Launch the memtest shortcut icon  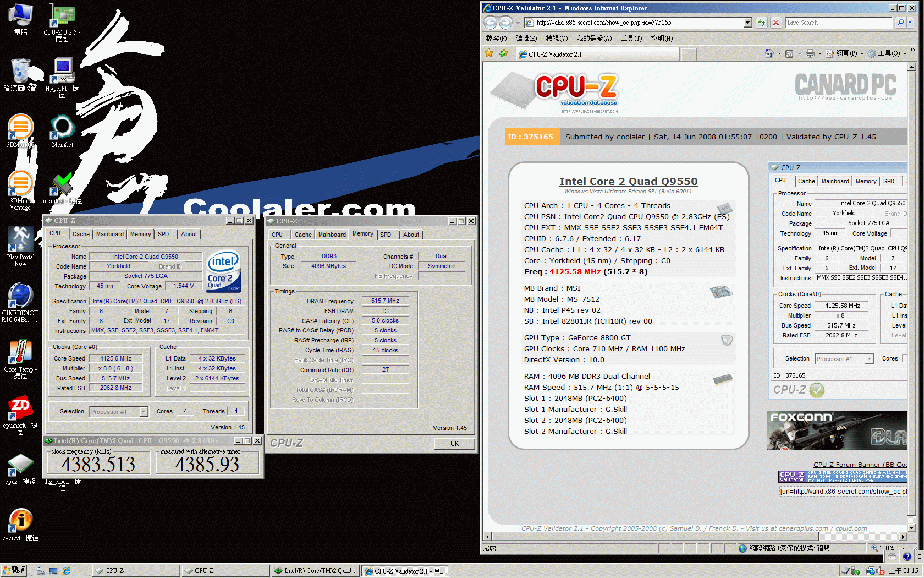coord(62,188)
